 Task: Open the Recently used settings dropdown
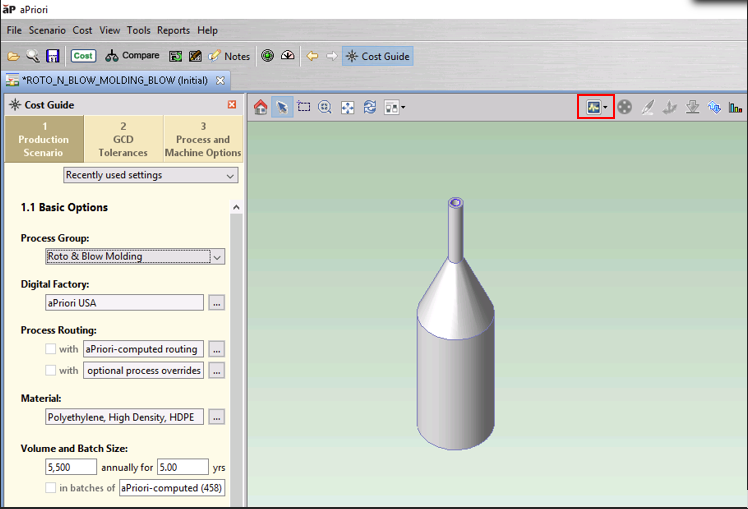(150, 175)
